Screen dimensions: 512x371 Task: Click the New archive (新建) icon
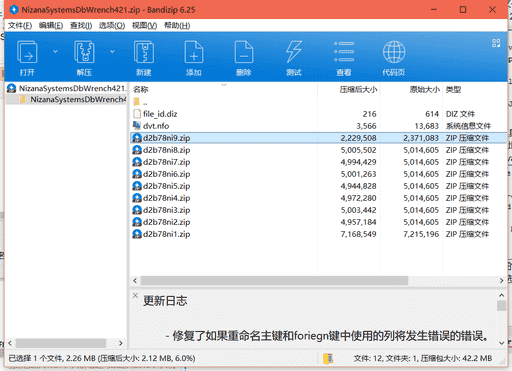[144, 52]
